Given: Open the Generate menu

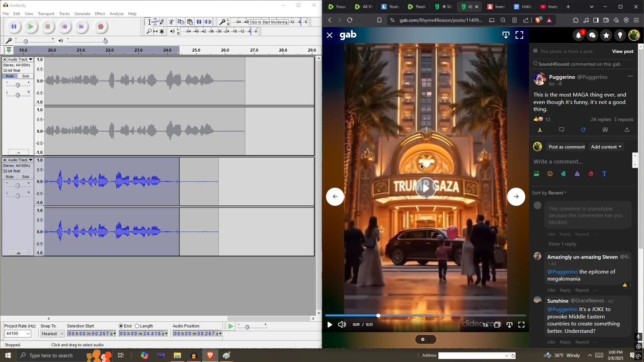Looking at the screenshot, I should pos(82,14).
